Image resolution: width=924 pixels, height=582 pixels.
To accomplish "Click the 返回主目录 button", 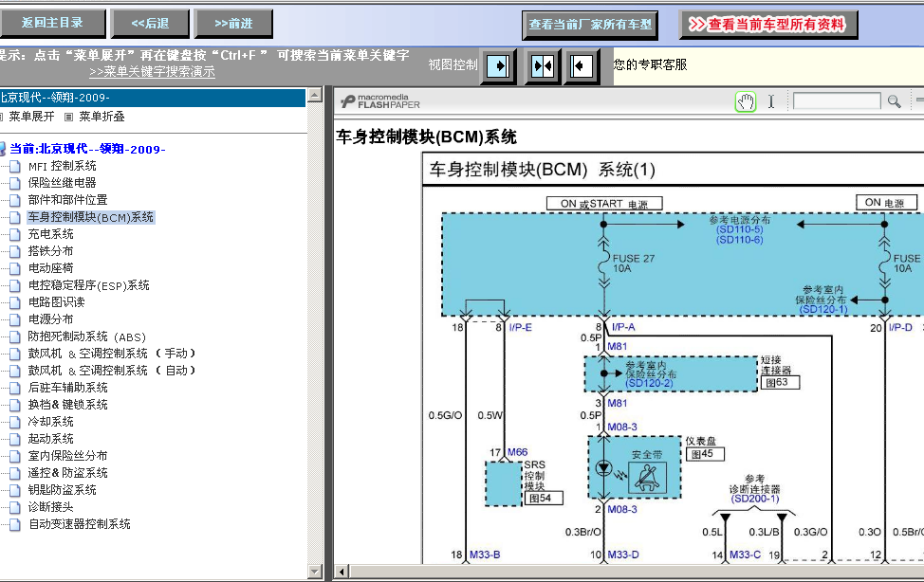I will (52, 23).
